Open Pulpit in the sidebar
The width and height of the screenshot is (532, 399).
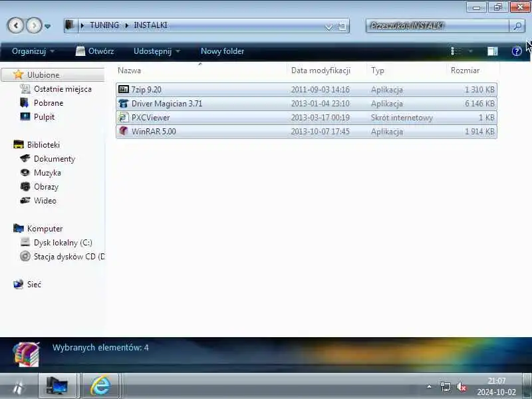(44, 117)
